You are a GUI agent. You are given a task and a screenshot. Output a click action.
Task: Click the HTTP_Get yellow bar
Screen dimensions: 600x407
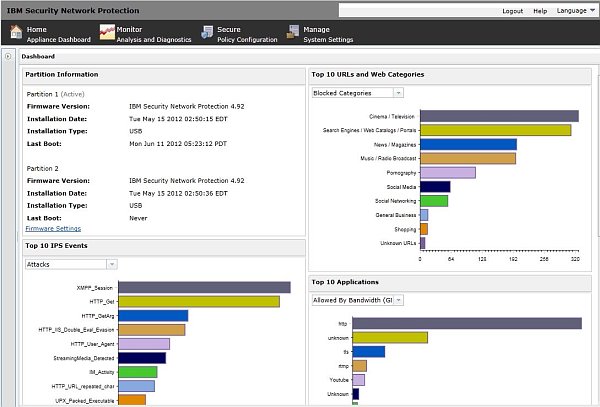[199, 301]
